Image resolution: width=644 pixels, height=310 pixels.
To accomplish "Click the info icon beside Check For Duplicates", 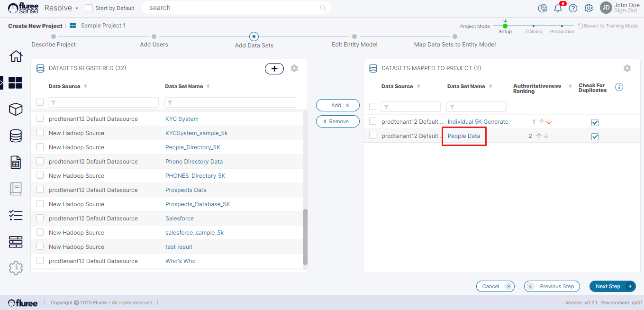I will 619,87.
